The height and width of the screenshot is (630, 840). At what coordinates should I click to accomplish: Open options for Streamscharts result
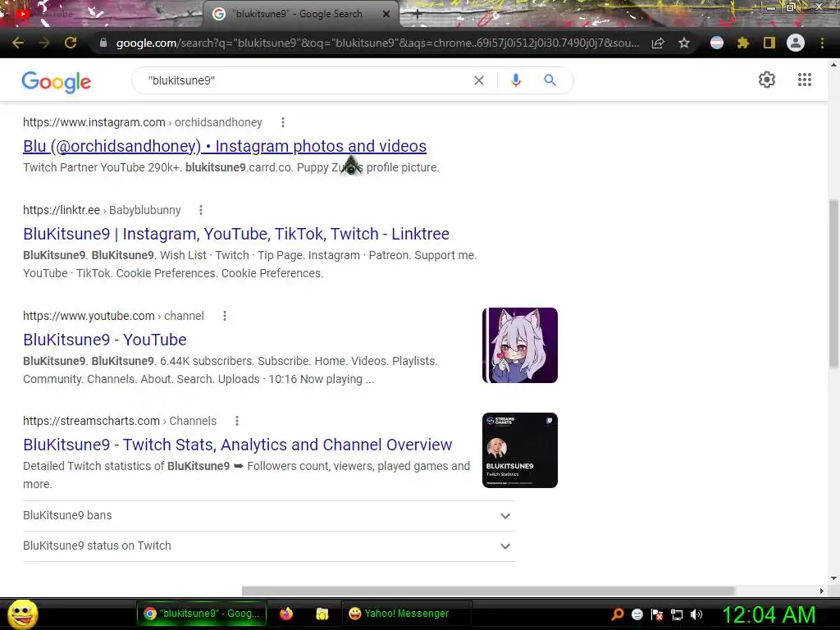point(237,421)
